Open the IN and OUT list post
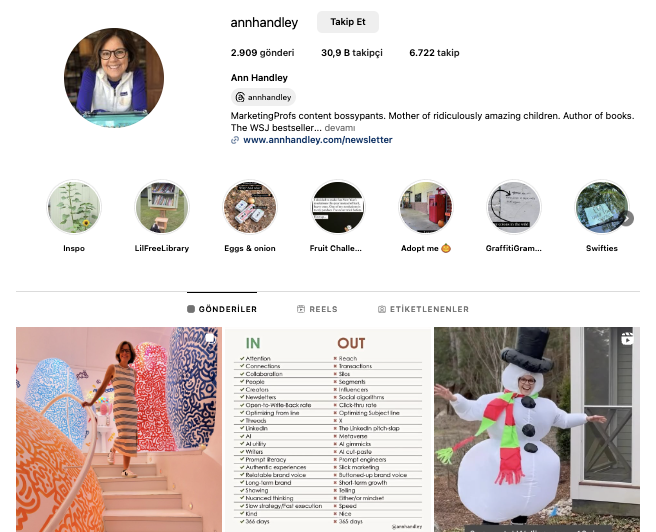 [328, 430]
